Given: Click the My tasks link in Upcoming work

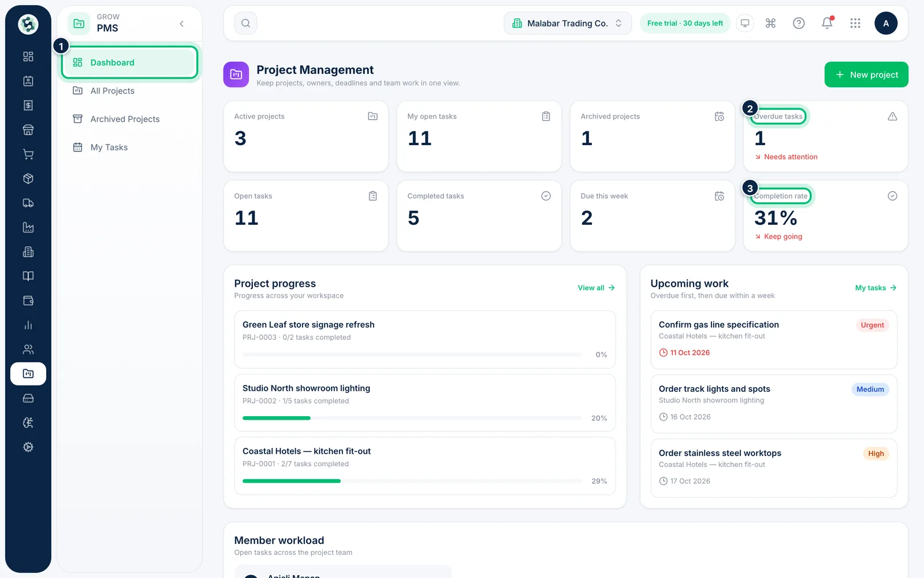Looking at the screenshot, I should pyautogui.click(x=875, y=288).
